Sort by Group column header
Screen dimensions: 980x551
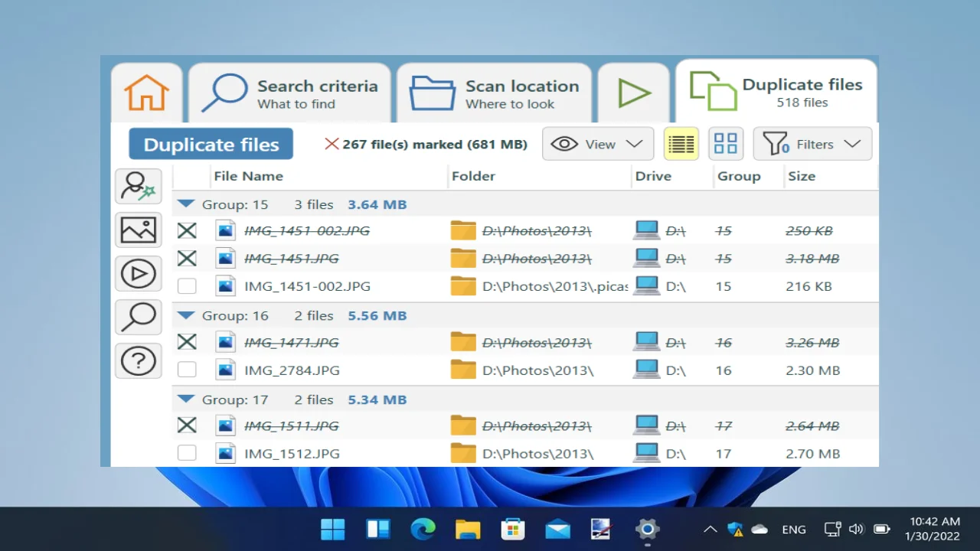tap(739, 176)
